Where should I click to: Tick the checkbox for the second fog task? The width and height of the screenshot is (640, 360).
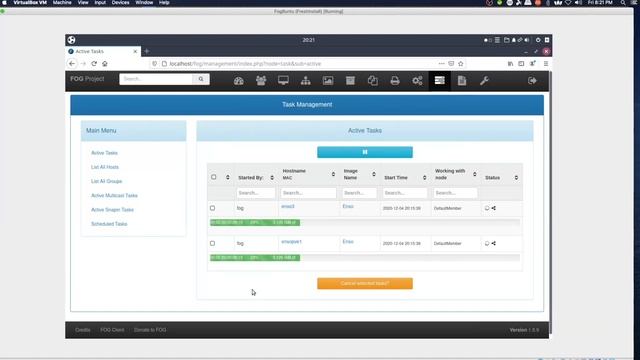click(x=212, y=243)
